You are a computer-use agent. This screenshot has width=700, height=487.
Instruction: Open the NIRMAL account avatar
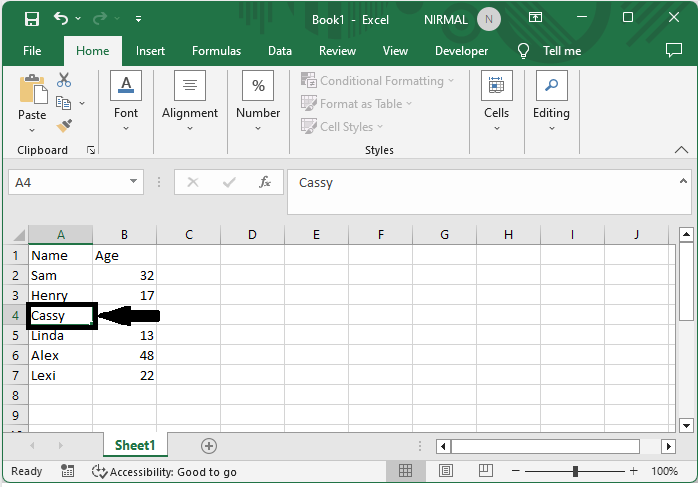click(x=488, y=19)
